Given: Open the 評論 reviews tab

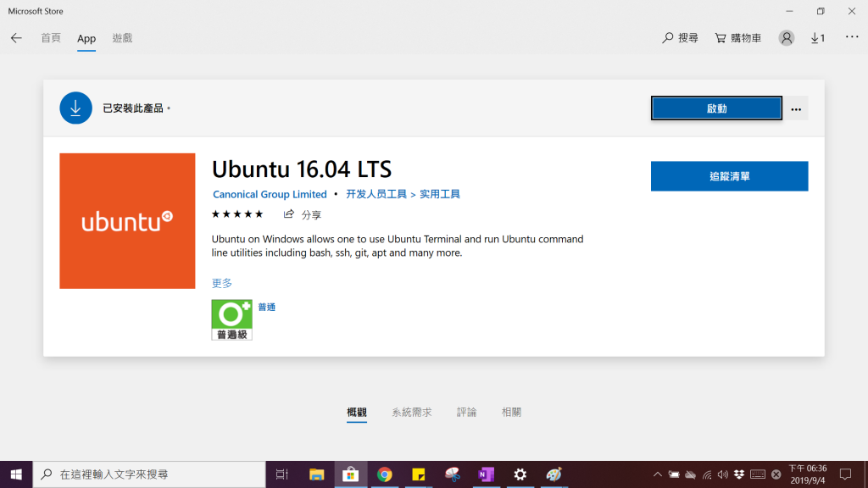Looking at the screenshot, I should pos(466,413).
